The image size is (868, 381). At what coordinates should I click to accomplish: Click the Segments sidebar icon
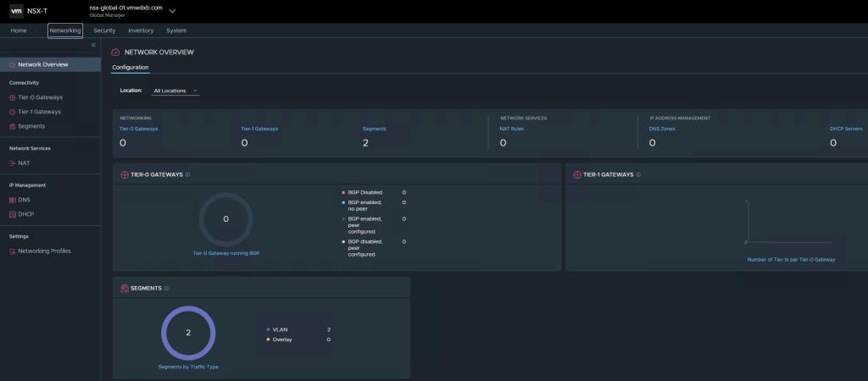[x=12, y=126]
